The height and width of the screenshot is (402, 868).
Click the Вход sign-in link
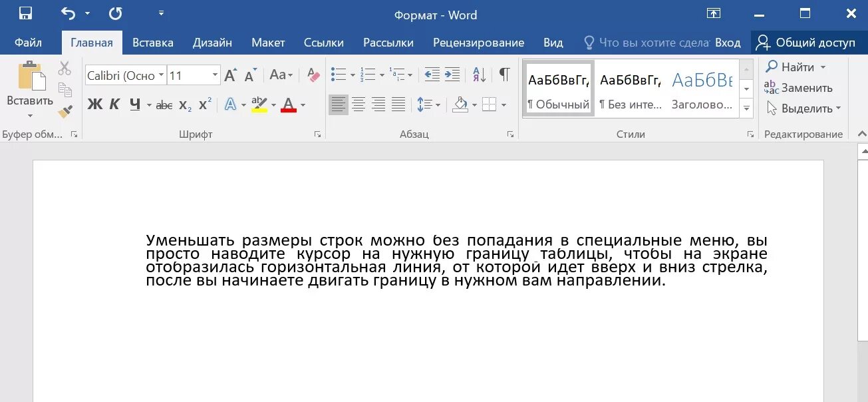pos(728,43)
